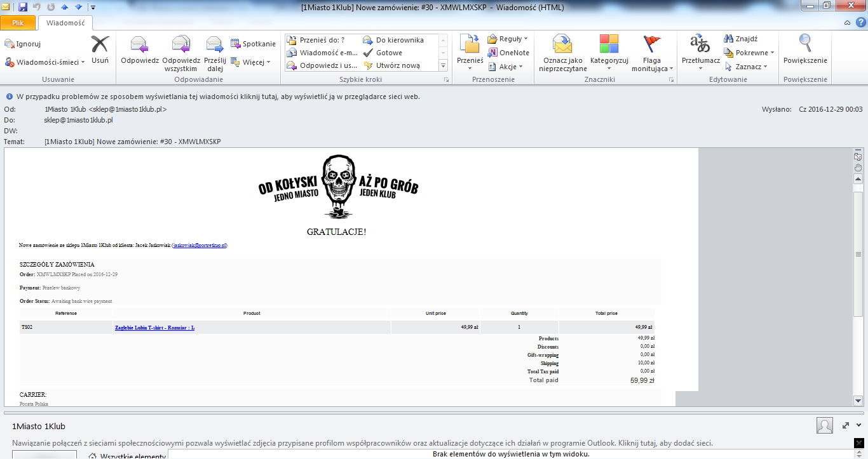The image size is (868, 459).
Task: Click the skull logo image in the email
Action: [x=339, y=187]
